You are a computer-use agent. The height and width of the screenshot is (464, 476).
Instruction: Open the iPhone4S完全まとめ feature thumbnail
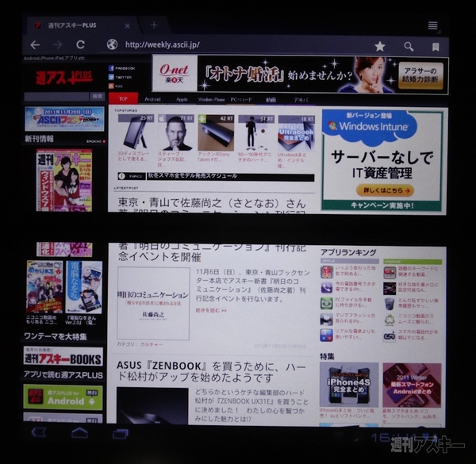point(349,385)
